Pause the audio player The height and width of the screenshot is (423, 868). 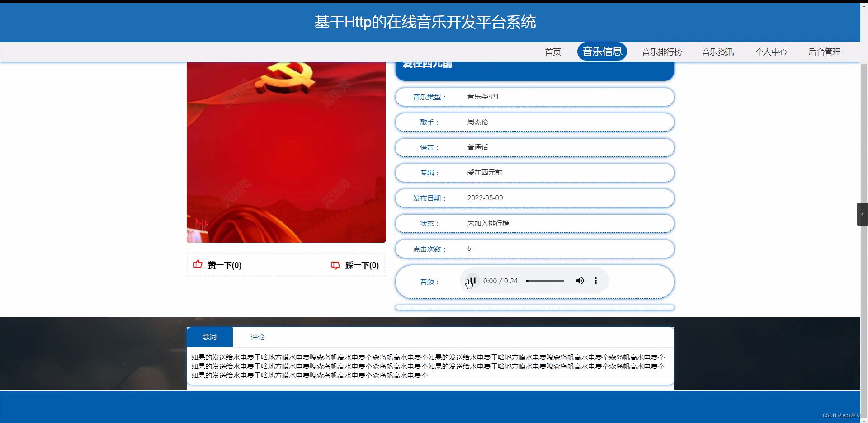pyautogui.click(x=472, y=281)
